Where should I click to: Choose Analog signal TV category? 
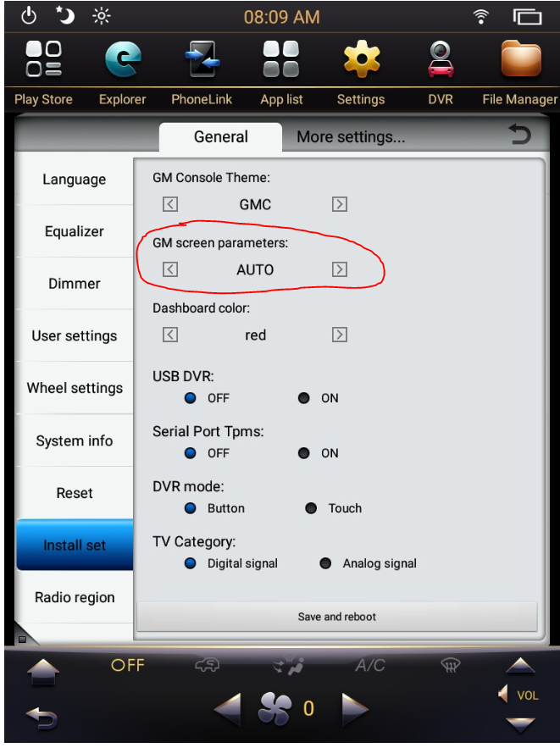tap(326, 563)
